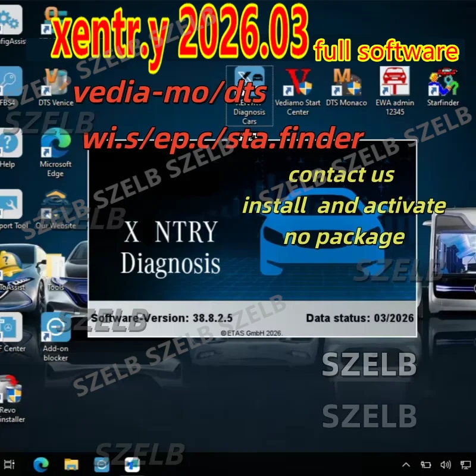The image size is (476, 476).
Task: Click the Data status 03/2026 text
Action: pos(360,318)
